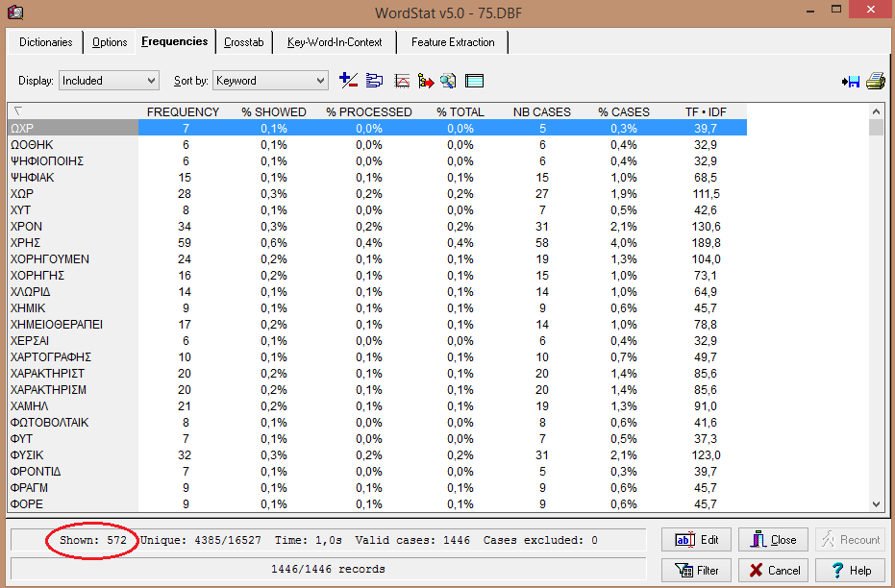Select the ΧΡΟΝ keyword row
This screenshot has height=588, width=895.
[377, 226]
